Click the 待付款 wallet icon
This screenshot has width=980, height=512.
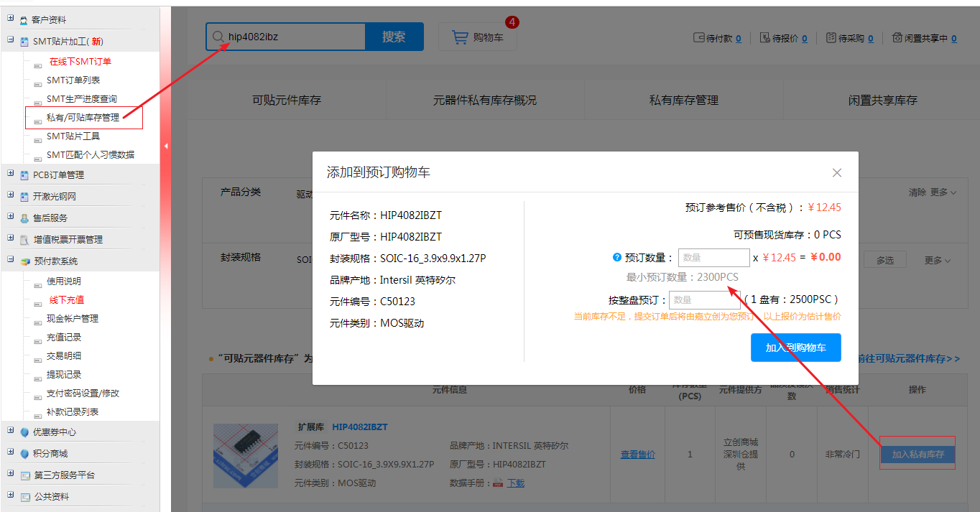click(x=698, y=38)
